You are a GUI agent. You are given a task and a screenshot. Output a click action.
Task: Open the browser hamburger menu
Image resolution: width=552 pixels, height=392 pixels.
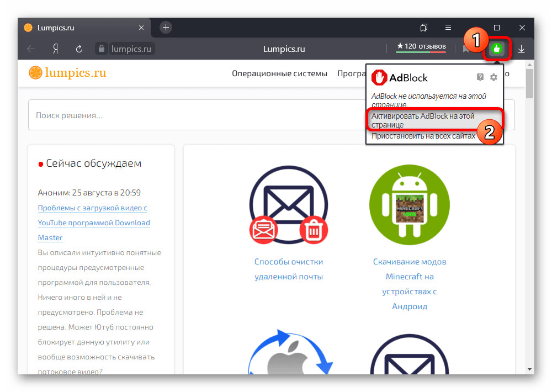coord(448,28)
